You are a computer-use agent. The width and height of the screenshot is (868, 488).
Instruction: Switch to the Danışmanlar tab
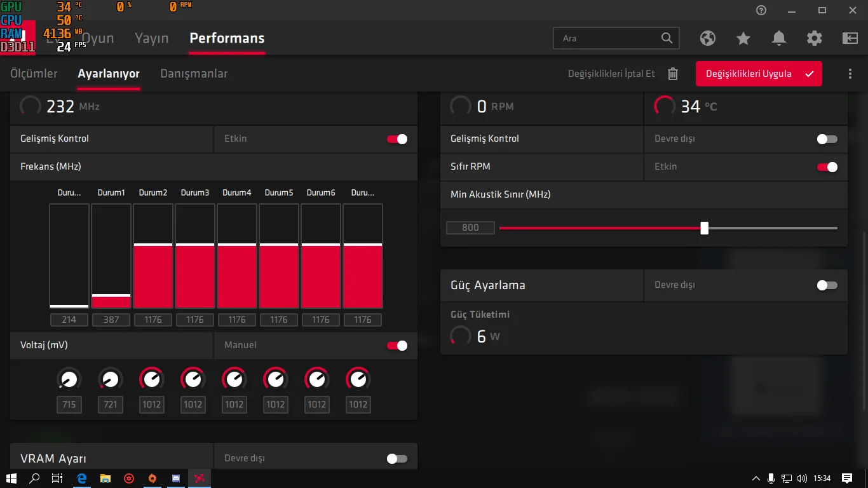click(194, 74)
